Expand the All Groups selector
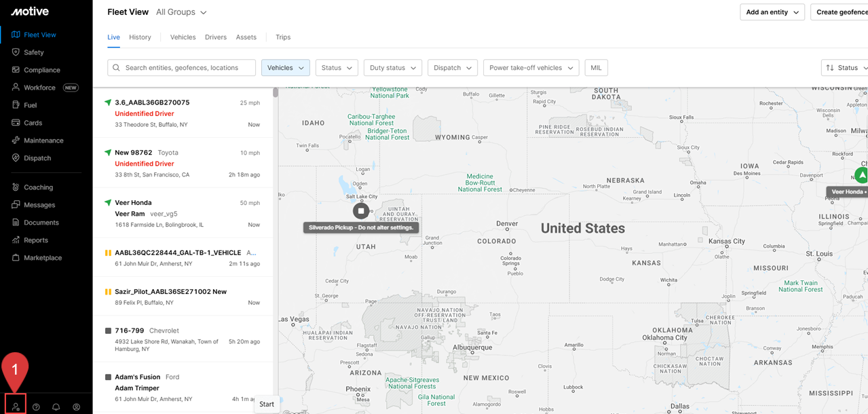 [x=181, y=12]
